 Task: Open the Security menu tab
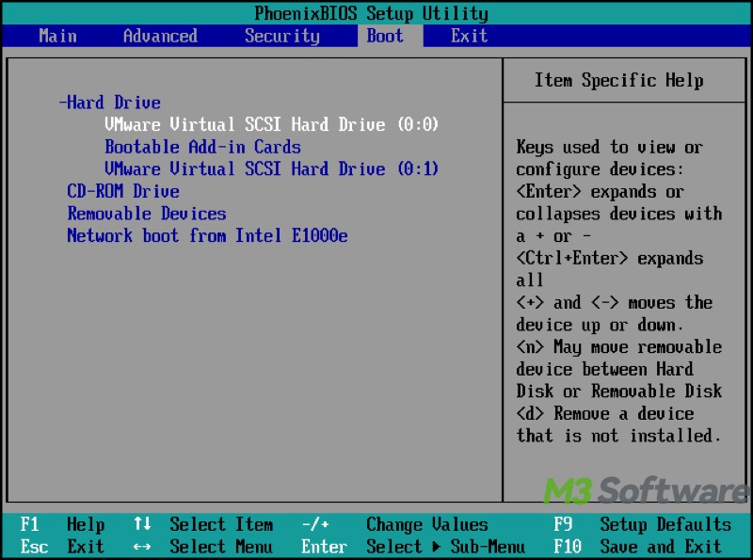click(x=281, y=36)
